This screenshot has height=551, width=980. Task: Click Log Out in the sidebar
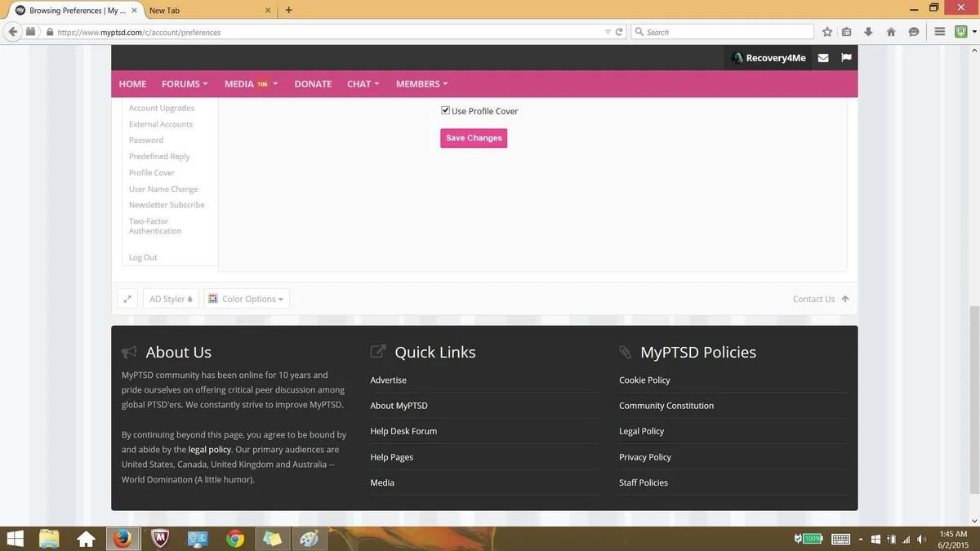click(x=143, y=257)
